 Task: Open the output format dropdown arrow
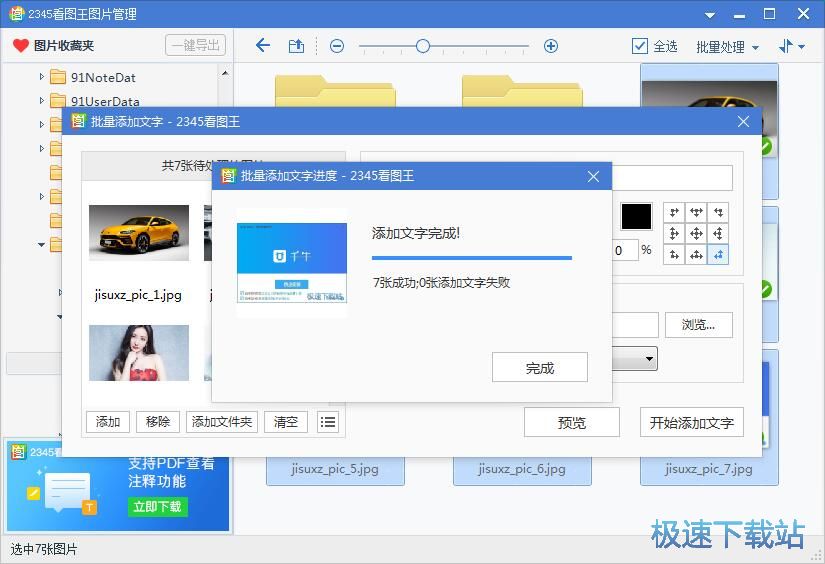pos(649,359)
